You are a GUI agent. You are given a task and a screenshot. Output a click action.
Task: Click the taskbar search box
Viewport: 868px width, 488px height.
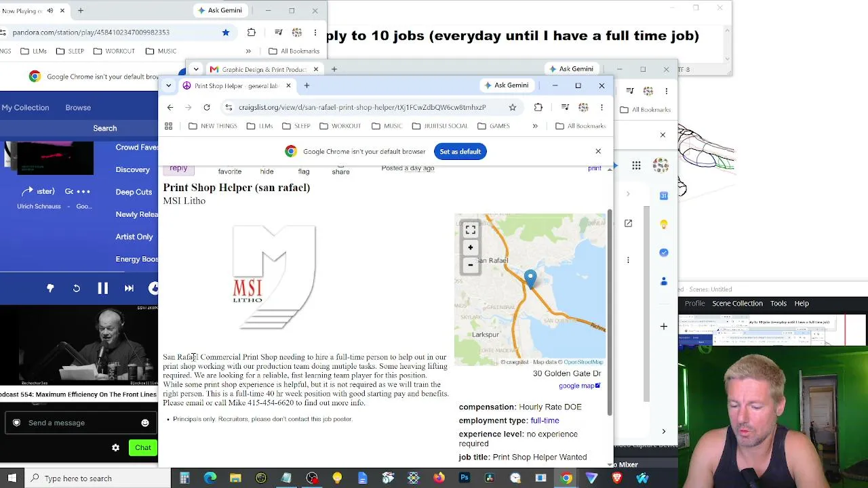(x=98, y=479)
